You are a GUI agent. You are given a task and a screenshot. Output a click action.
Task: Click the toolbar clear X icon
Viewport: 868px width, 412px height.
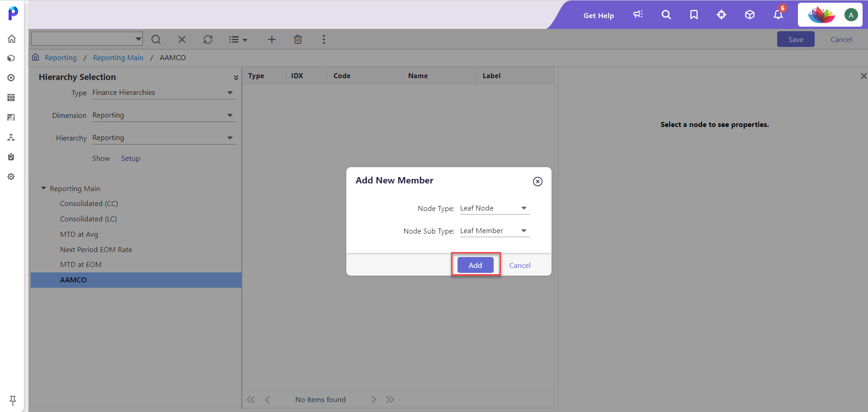[182, 40]
